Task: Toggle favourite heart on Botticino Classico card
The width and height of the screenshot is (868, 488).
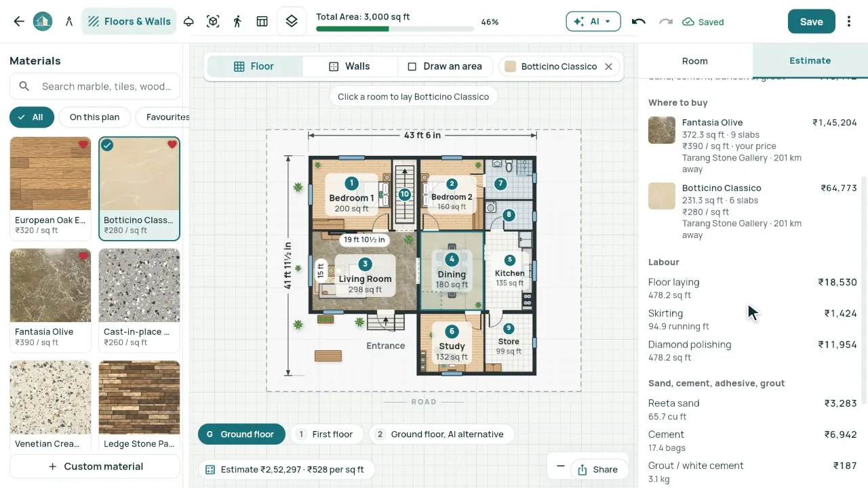Action: click(172, 144)
